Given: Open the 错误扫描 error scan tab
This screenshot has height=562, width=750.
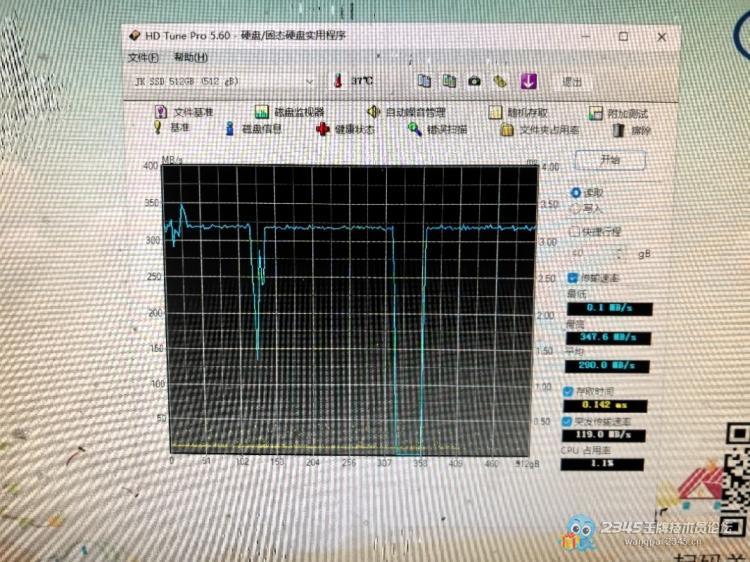Looking at the screenshot, I should (437, 129).
